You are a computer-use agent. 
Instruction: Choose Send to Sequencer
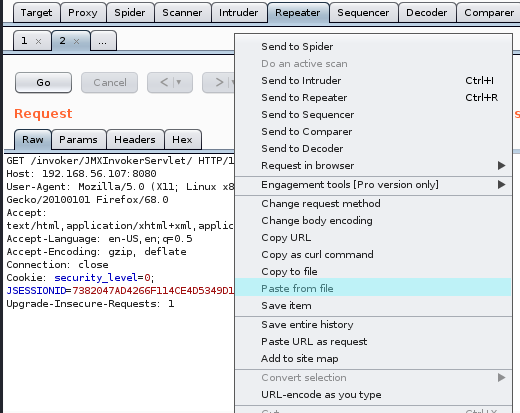click(x=373, y=115)
